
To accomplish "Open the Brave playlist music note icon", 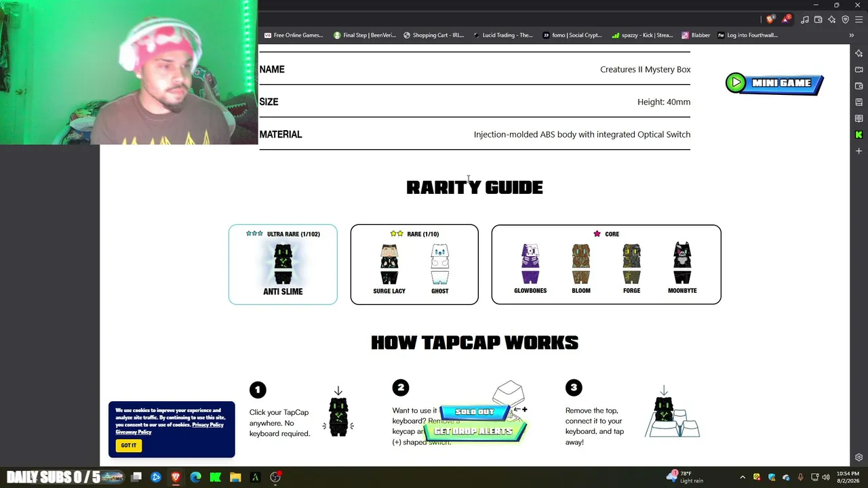I will point(805,20).
